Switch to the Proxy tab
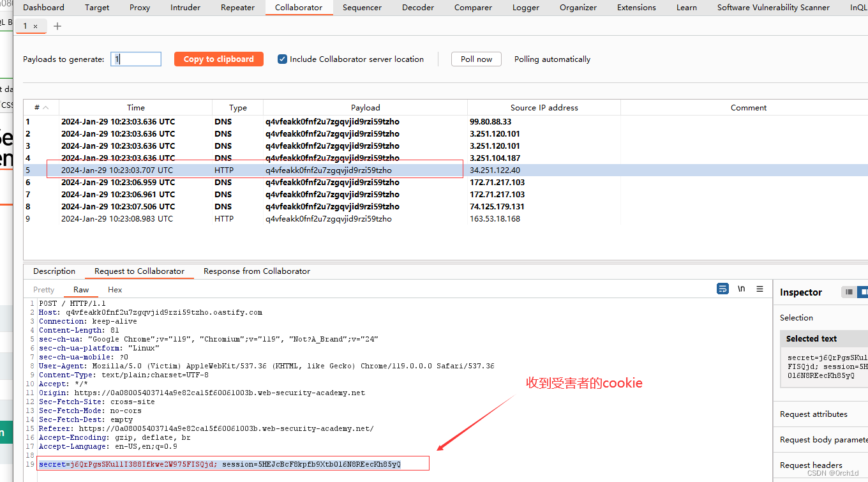This screenshot has width=868, height=482. (140, 8)
